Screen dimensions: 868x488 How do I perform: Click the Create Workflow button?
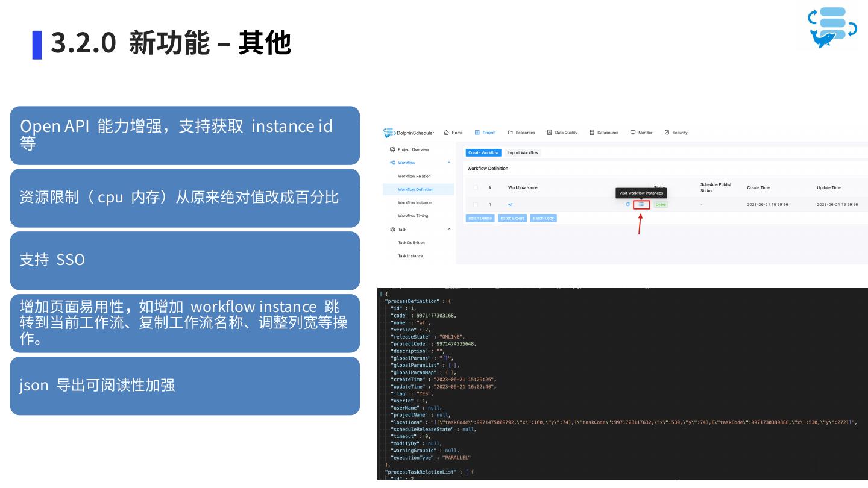pyautogui.click(x=483, y=153)
